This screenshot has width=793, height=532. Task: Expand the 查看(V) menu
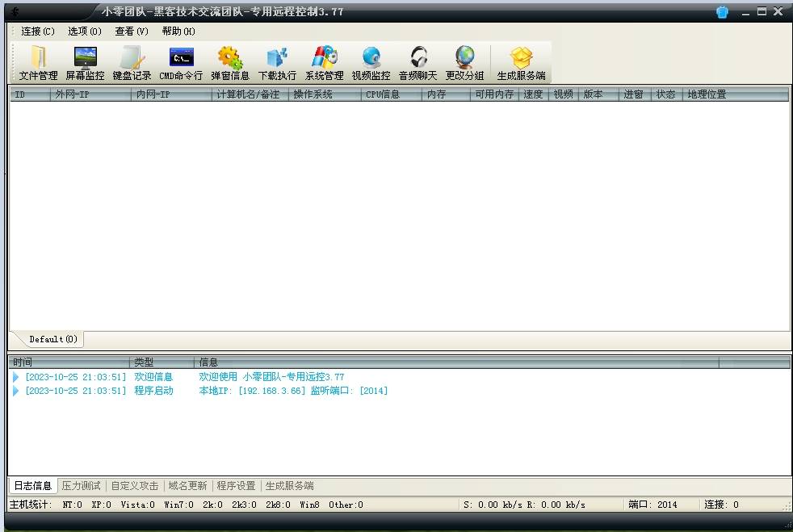[132, 31]
